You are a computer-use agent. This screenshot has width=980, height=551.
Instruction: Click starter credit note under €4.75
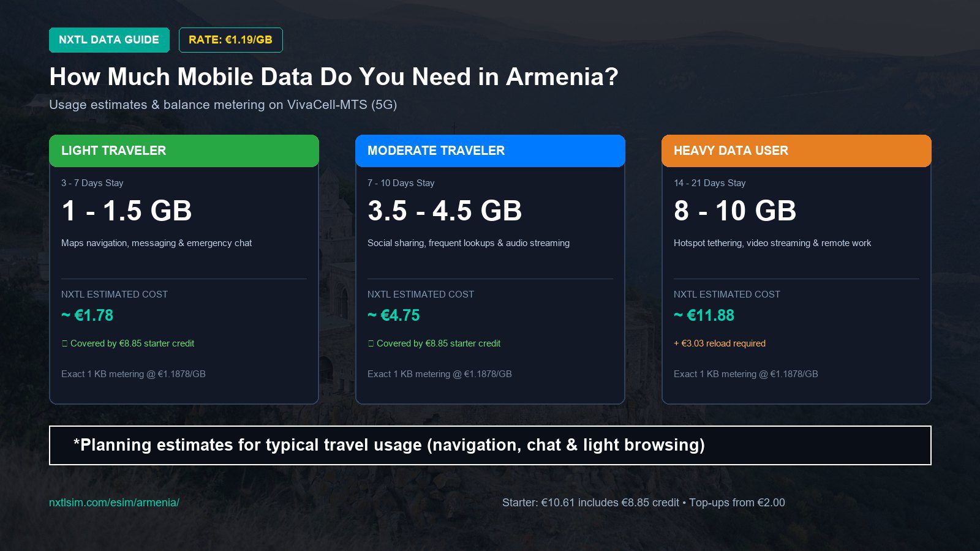(x=434, y=343)
